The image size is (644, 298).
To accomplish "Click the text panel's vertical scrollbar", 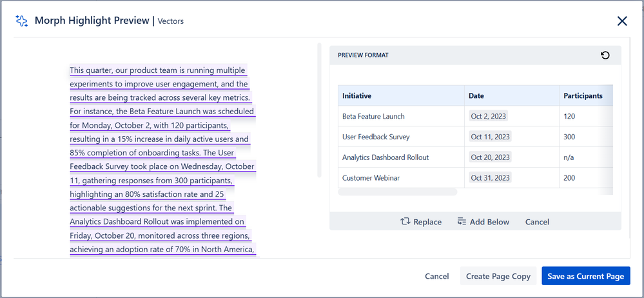I will (x=318, y=110).
